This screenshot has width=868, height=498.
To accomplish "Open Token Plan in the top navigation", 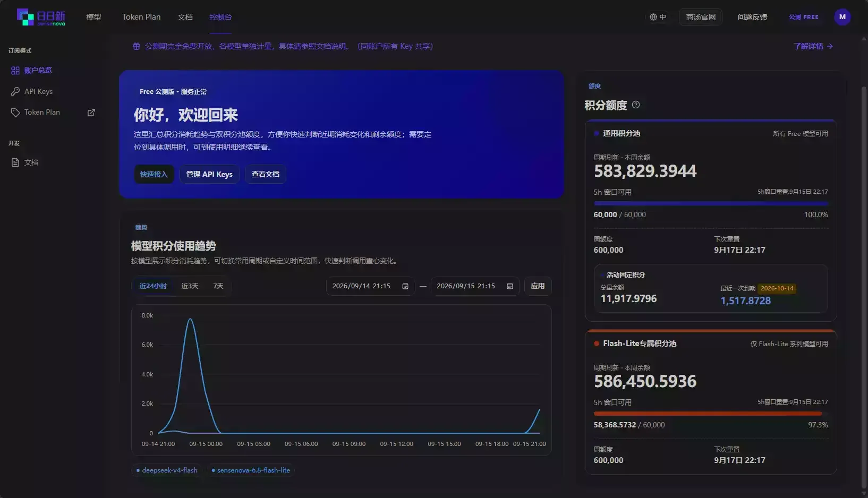I will (141, 17).
